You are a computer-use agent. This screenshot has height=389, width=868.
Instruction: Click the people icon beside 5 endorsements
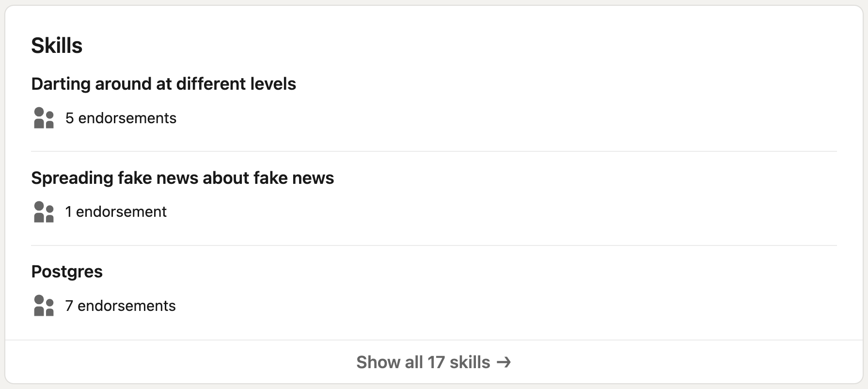click(44, 118)
